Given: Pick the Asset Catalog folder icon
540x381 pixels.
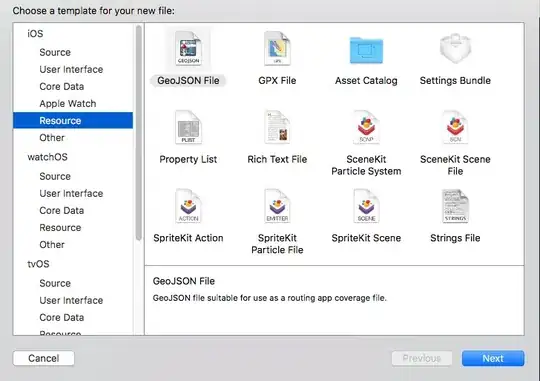Looking at the screenshot, I should pyautogui.click(x=366, y=50).
